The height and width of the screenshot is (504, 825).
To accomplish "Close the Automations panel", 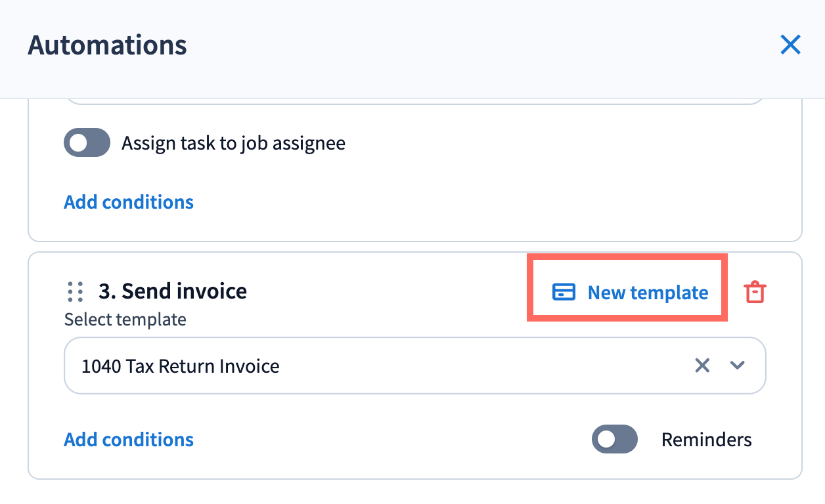I will pyautogui.click(x=790, y=45).
